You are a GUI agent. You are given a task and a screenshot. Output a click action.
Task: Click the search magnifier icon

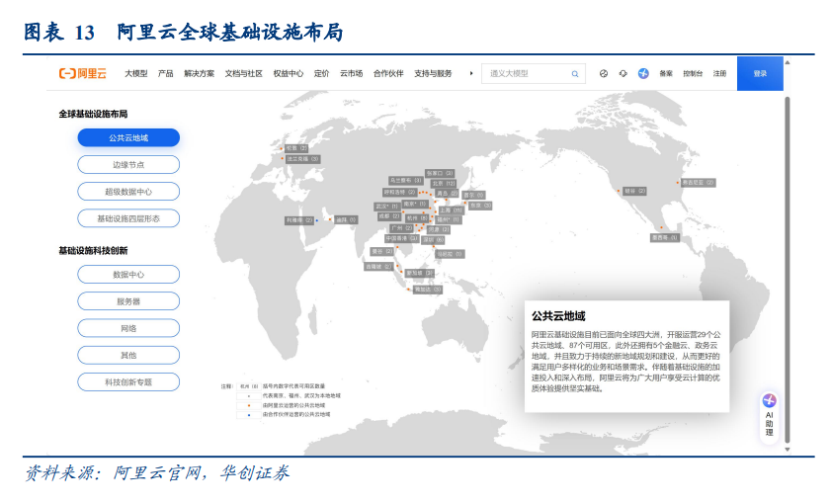click(575, 74)
